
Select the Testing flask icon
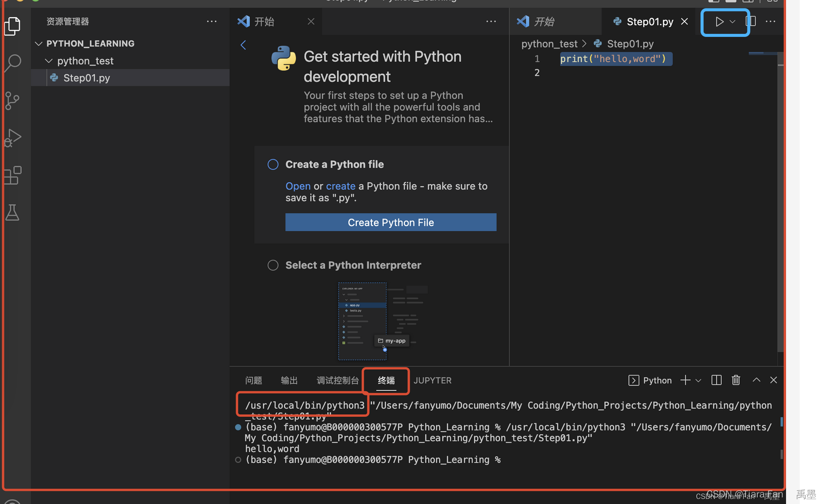pyautogui.click(x=12, y=212)
